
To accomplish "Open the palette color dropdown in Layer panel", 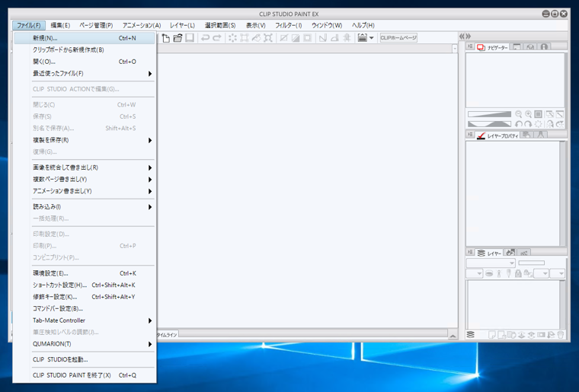I will [x=475, y=273].
